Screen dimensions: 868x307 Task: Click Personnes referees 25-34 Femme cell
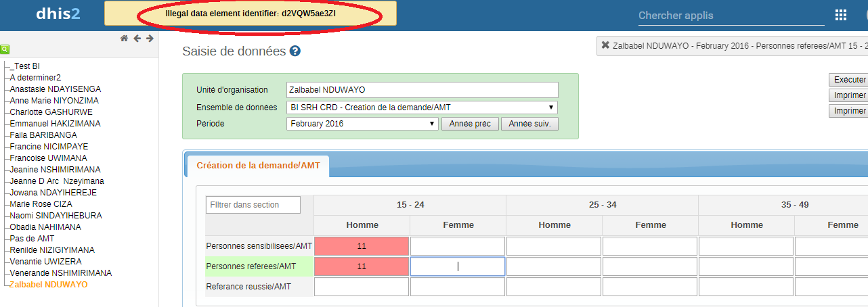pyautogui.click(x=650, y=266)
